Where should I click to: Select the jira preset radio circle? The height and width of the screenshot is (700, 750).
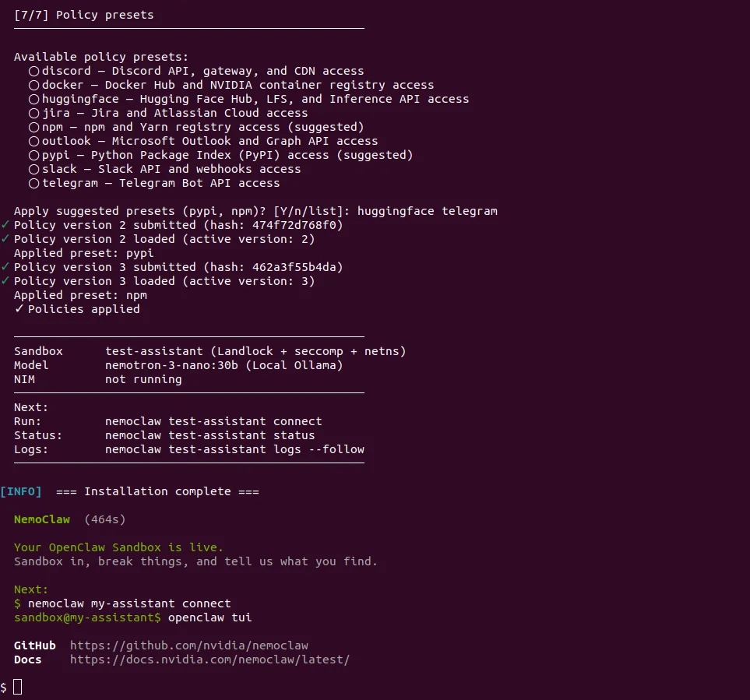point(34,113)
